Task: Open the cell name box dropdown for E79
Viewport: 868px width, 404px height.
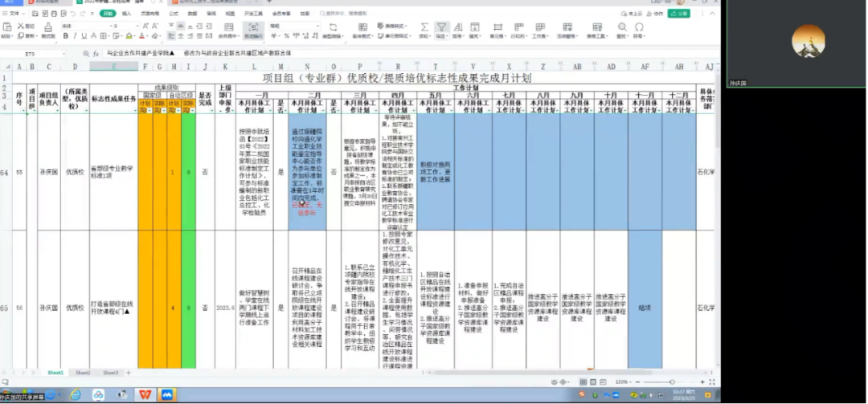Action: pos(63,54)
